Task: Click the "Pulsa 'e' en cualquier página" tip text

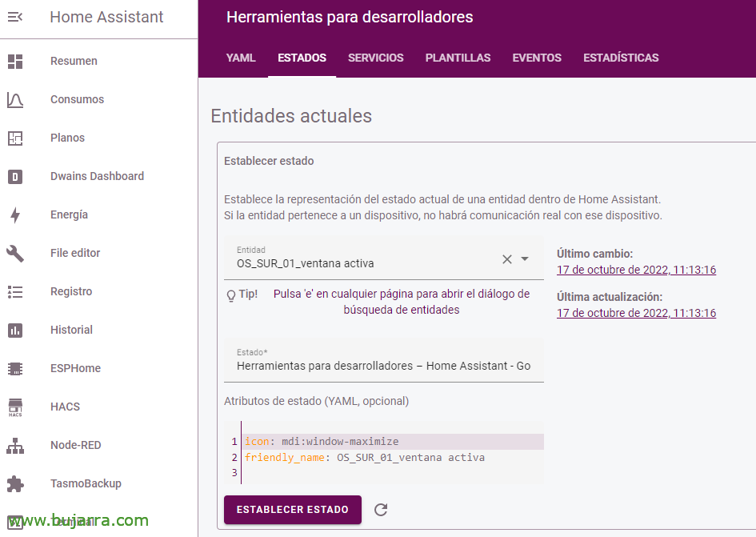Action: pos(402,302)
